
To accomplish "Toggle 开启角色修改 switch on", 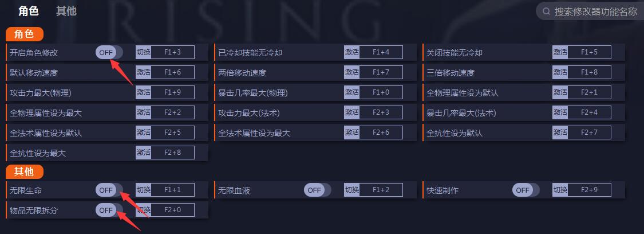I will pyautogui.click(x=109, y=53).
